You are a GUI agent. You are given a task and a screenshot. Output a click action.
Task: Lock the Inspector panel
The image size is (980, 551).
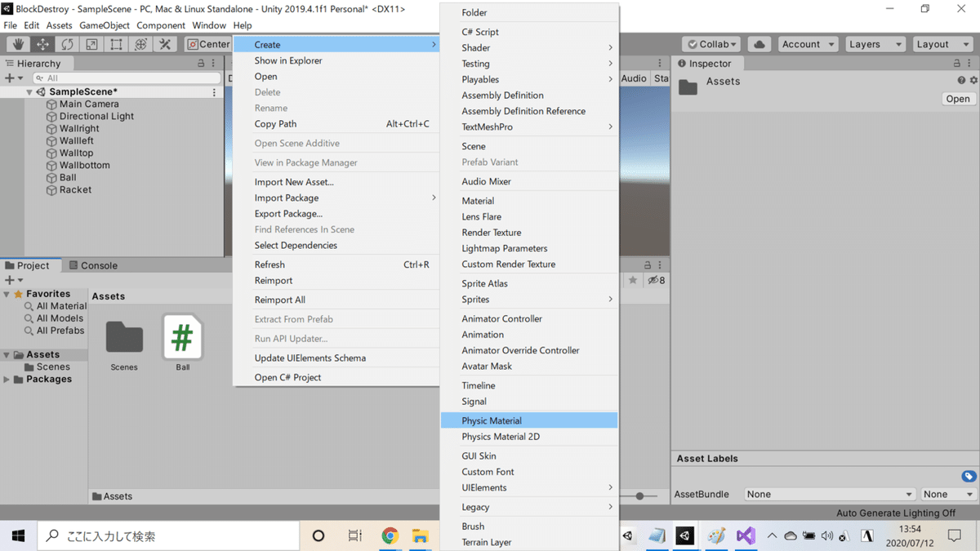coord(959,63)
